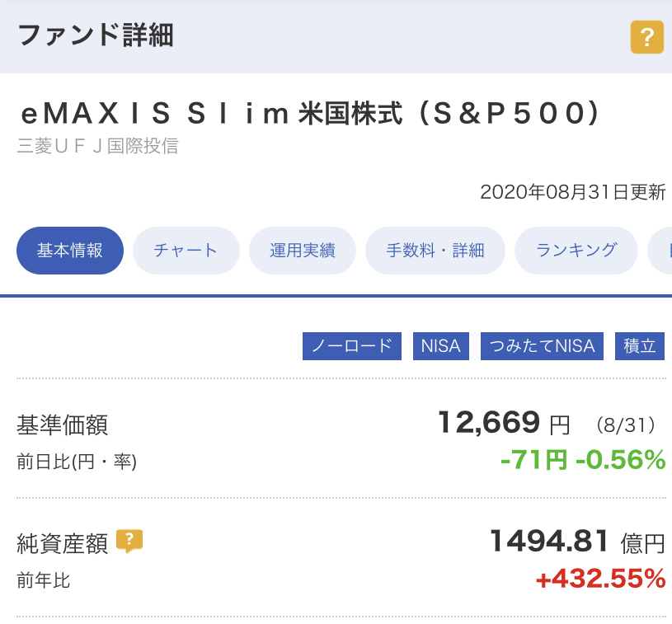Show the ランキング tab
This screenshot has height=624, width=672.
[576, 251]
